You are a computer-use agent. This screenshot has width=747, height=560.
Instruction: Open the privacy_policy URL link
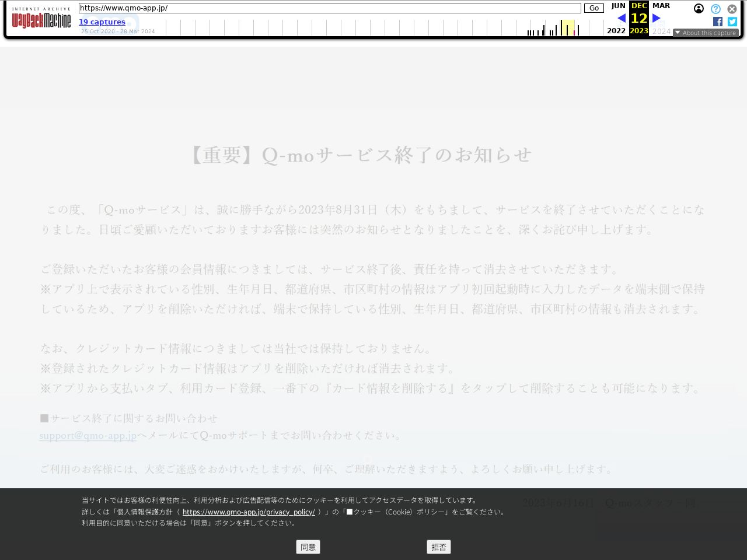click(x=249, y=512)
